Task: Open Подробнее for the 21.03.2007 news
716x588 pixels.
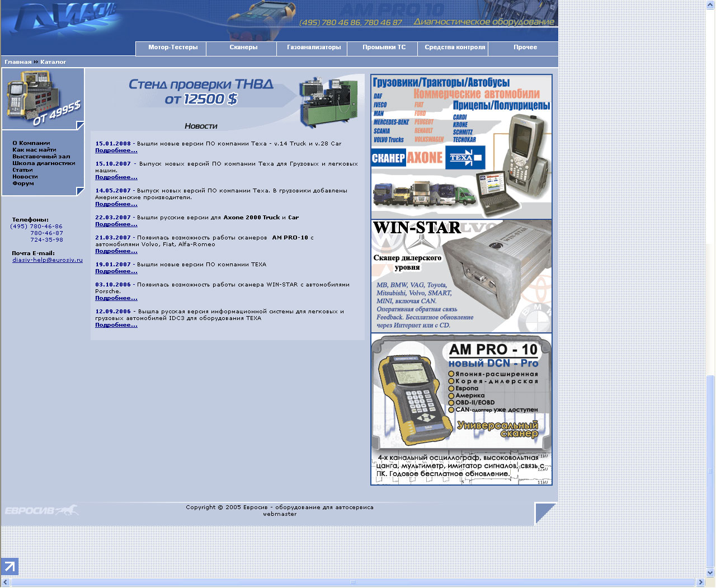Action: [116, 251]
